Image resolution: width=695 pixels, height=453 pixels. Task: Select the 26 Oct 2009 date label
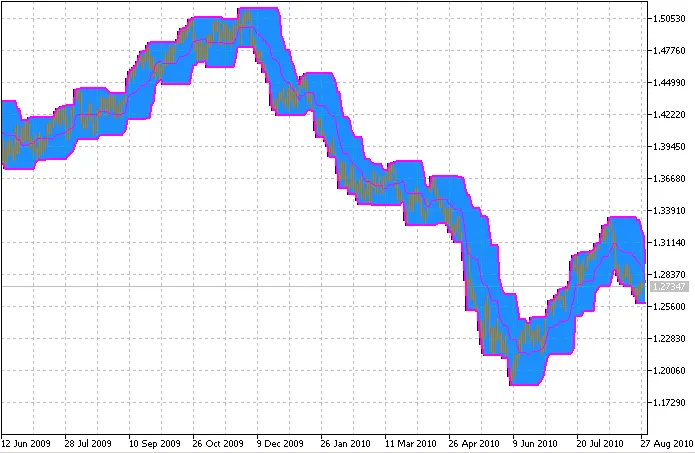(x=218, y=442)
